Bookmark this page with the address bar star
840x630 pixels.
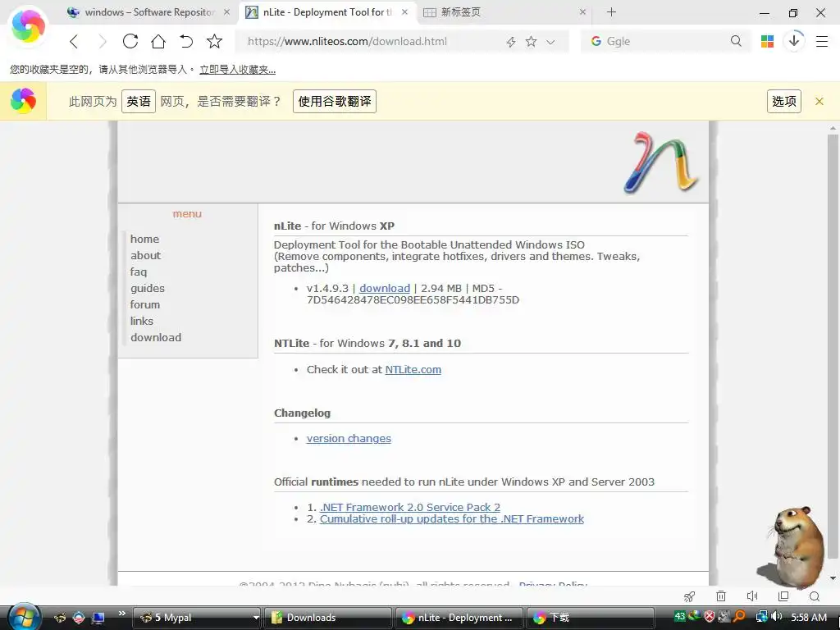click(x=531, y=41)
